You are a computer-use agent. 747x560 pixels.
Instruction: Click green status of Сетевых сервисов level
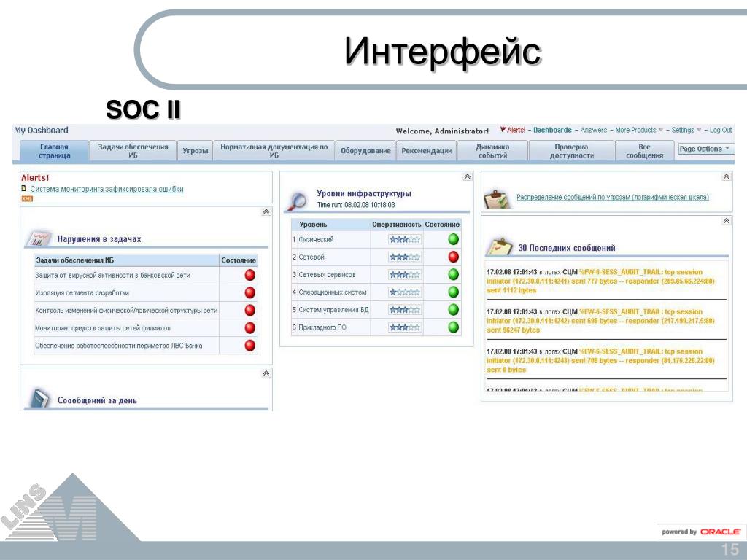[x=453, y=274]
